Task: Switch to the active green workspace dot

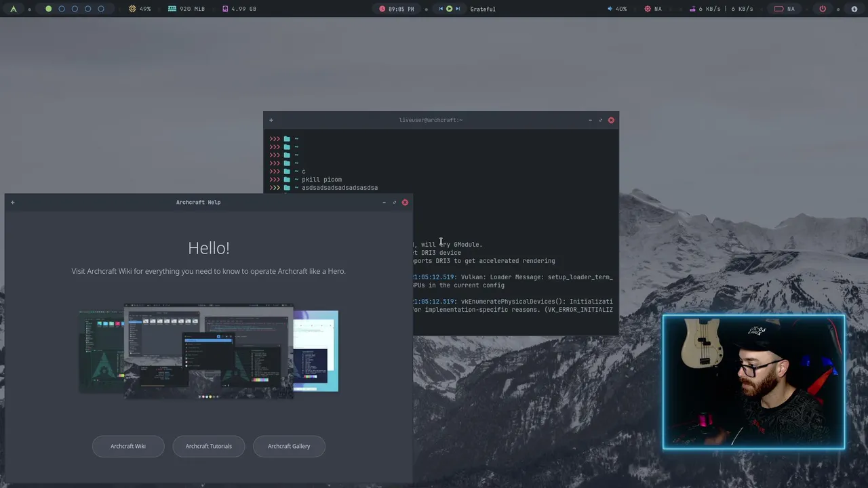Action: (x=48, y=9)
